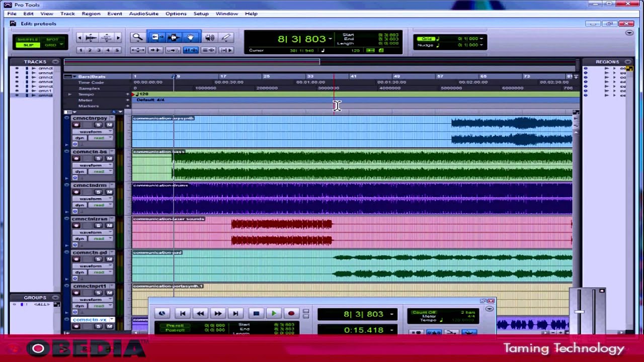Open the Setup menu
Screen dimensions: 644x362
pyautogui.click(x=201, y=14)
